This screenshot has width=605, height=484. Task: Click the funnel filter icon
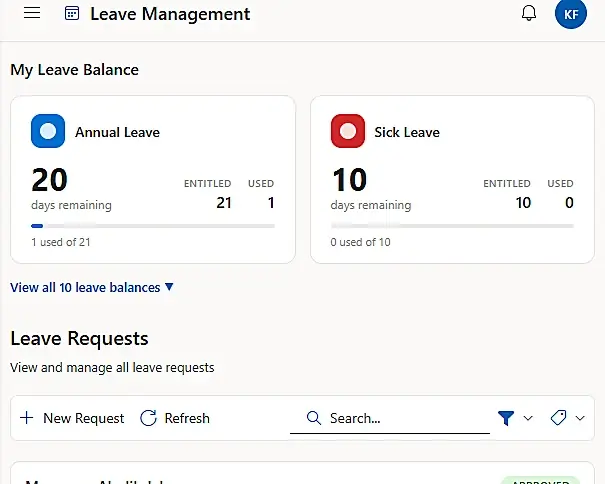coord(506,418)
